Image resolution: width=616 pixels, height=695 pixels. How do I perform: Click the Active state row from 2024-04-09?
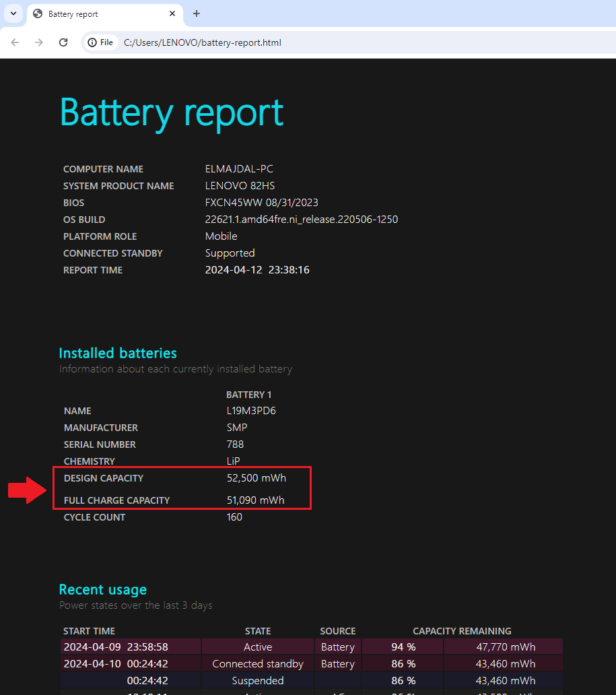point(257,647)
